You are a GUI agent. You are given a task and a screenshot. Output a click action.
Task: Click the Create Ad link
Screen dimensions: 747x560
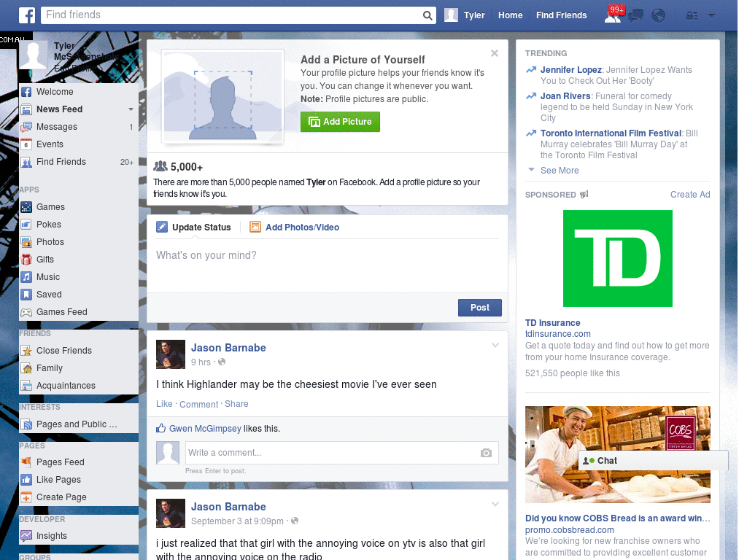pyautogui.click(x=690, y=194)
